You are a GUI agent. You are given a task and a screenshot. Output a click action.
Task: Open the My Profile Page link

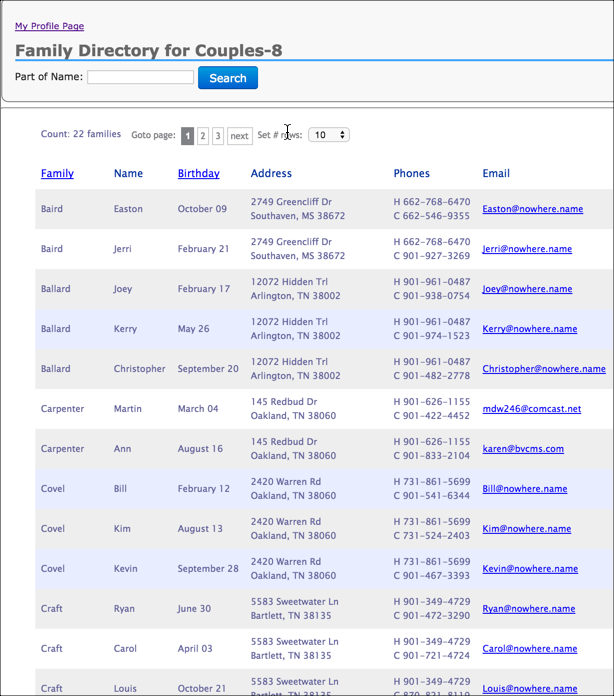(x=49, y=26)
